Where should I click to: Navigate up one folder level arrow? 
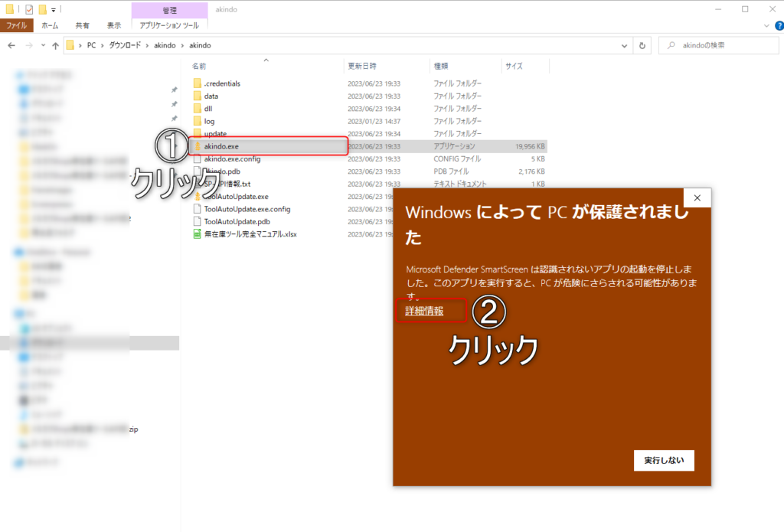pyautogui.click(x=54, y=46)
